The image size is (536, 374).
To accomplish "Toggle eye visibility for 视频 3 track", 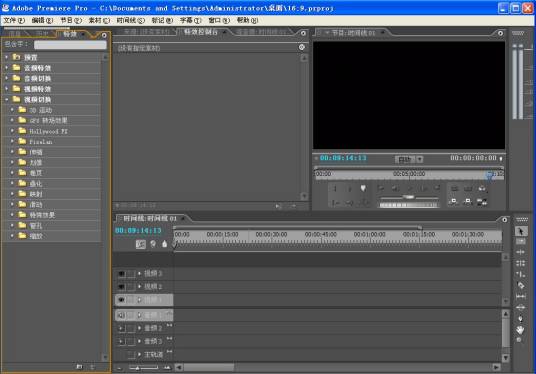I will click(x=121, y=274).
